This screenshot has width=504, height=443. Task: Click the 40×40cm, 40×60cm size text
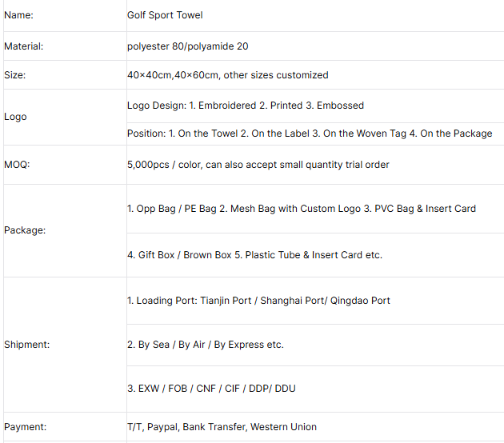click(227, 75)
